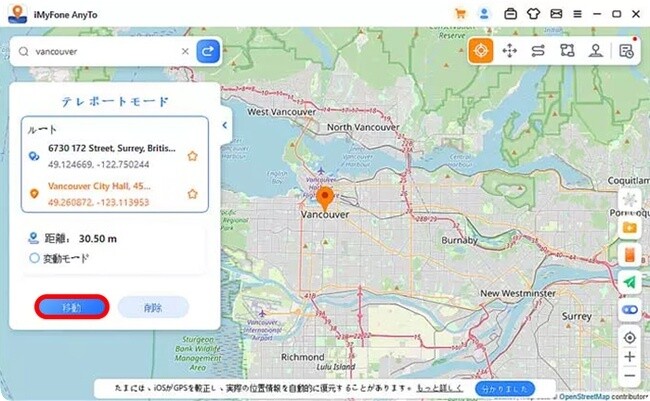Select the jump teleport move icon
Image resolution: width=650 pixels, height=401 pixels.
click(x=509, y=51)
